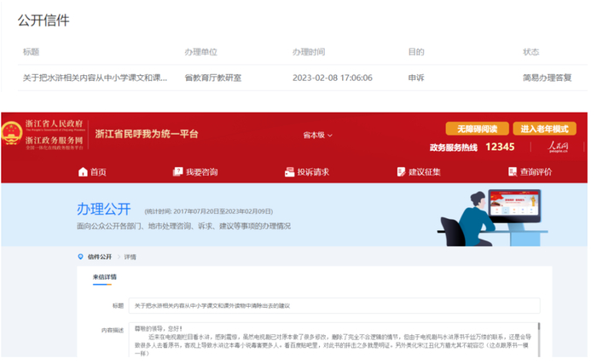Open letter titled 关于把水浒相关内容从中小学课文和课...

click(95, 78)
